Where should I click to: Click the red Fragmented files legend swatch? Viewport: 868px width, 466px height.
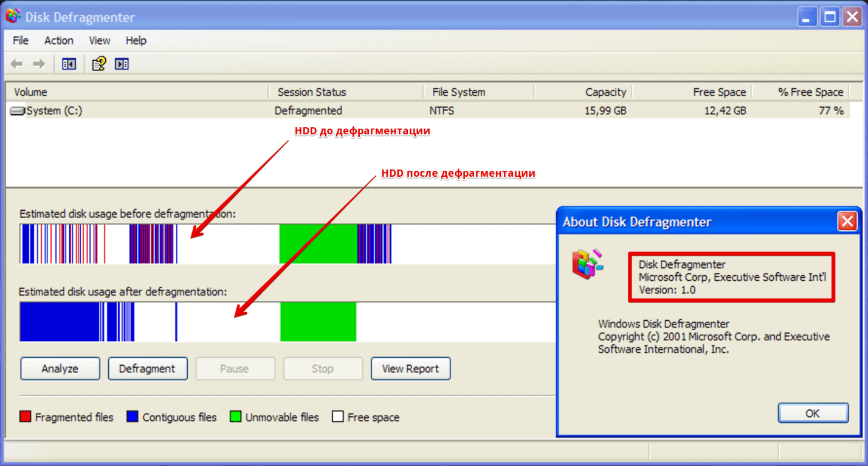26,417
